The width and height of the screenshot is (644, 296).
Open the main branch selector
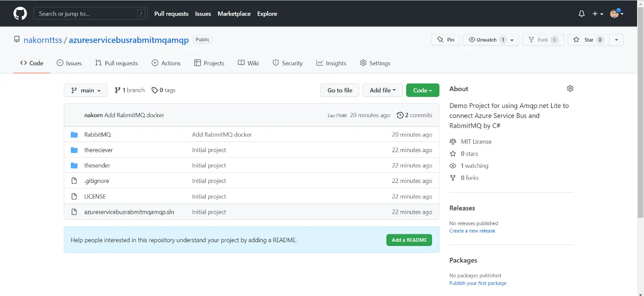point(86,90)
